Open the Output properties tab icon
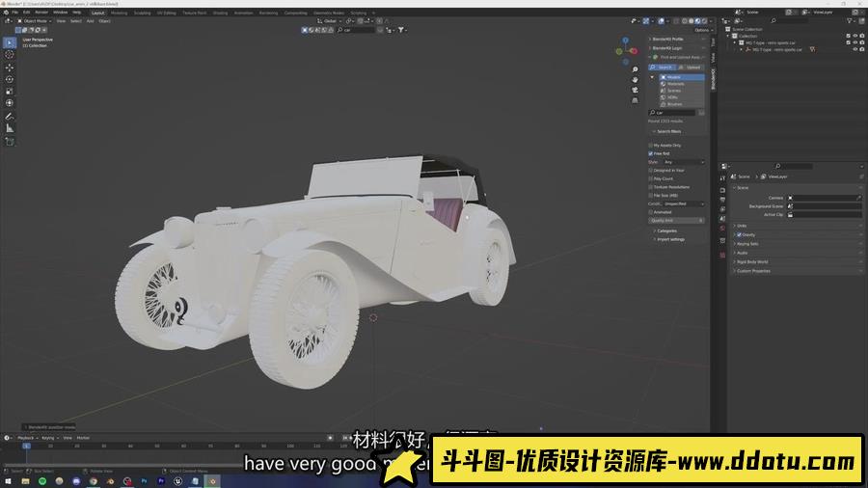 722,200
